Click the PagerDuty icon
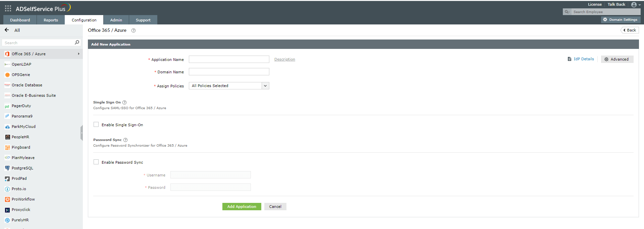This screenshot has width=644, height=229. [7, 106]
